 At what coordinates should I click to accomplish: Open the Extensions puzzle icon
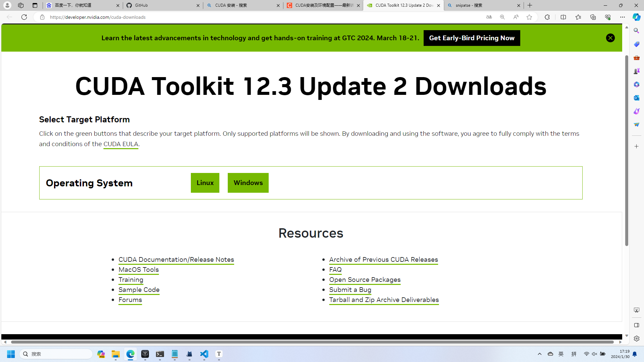tap(547, 17)
